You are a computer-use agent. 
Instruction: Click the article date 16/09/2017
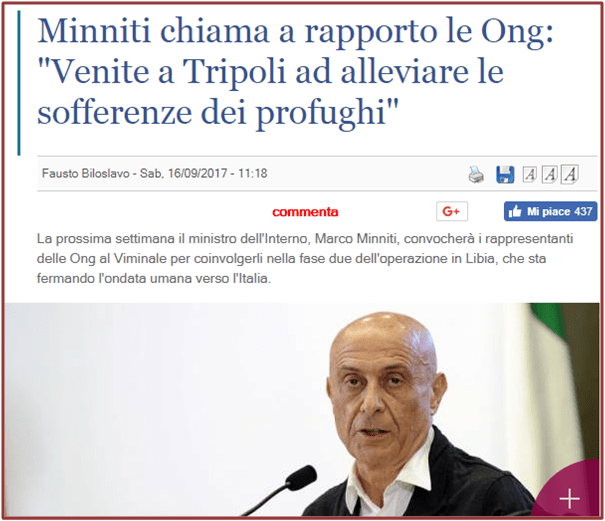(197, 173)
